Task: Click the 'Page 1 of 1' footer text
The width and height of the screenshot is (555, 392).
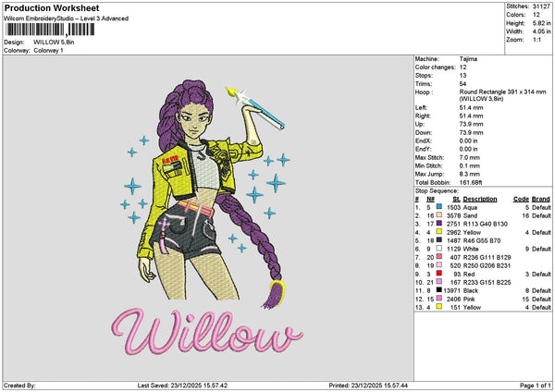Action: (536, 386)
